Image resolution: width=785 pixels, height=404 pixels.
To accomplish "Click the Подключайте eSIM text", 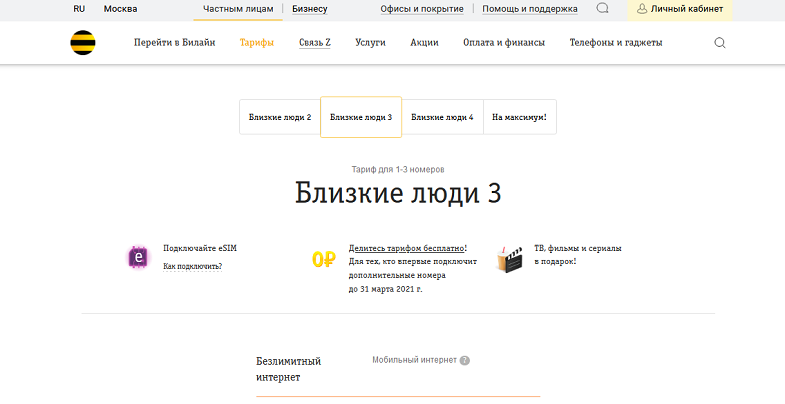I will click(x=200, y=248).
